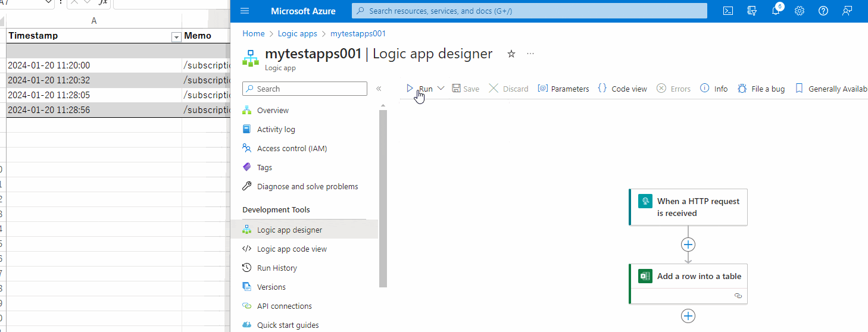Click the Microsoft Azure logo text
This screenshot has width=868, height=332.
(x=303, y=11)
